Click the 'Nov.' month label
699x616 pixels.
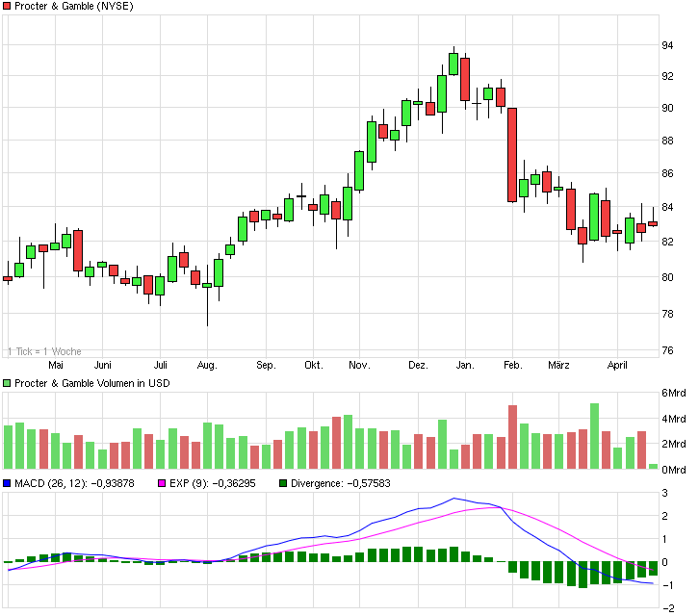tap(360, 365)
